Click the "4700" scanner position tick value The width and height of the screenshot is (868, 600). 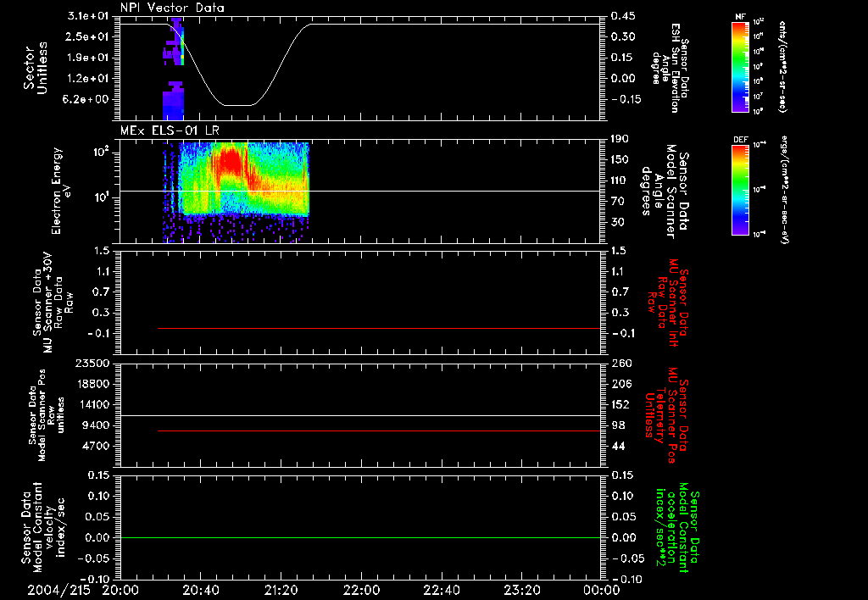96,447
